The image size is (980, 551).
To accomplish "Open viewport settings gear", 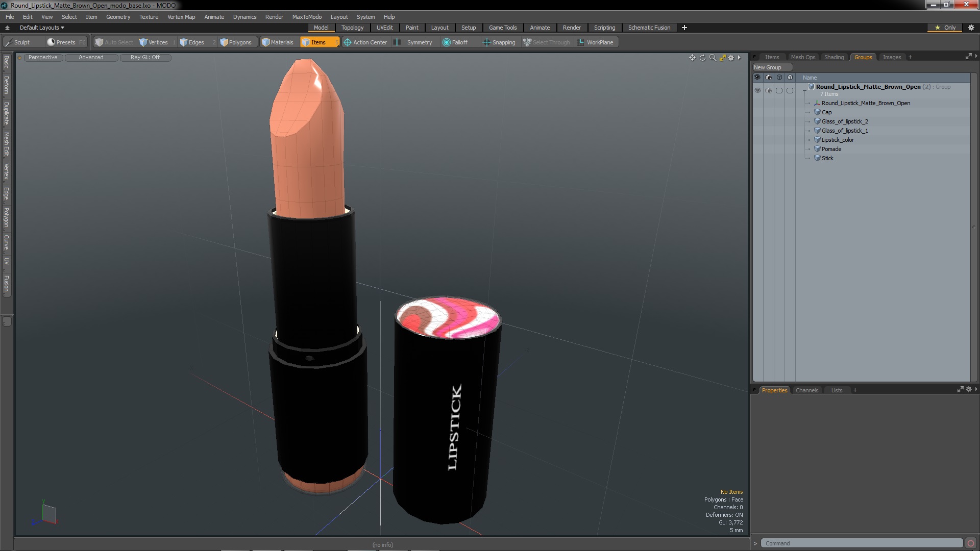I will [731, 58].
